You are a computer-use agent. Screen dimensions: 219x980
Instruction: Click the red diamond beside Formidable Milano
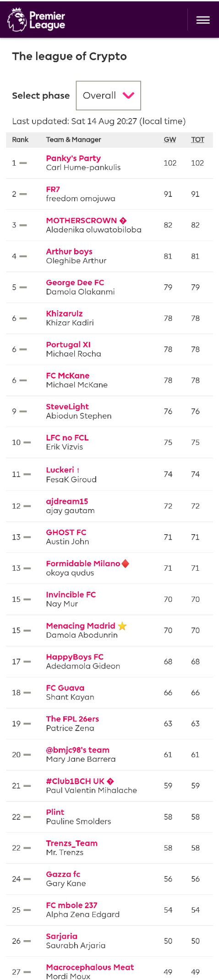126,563
